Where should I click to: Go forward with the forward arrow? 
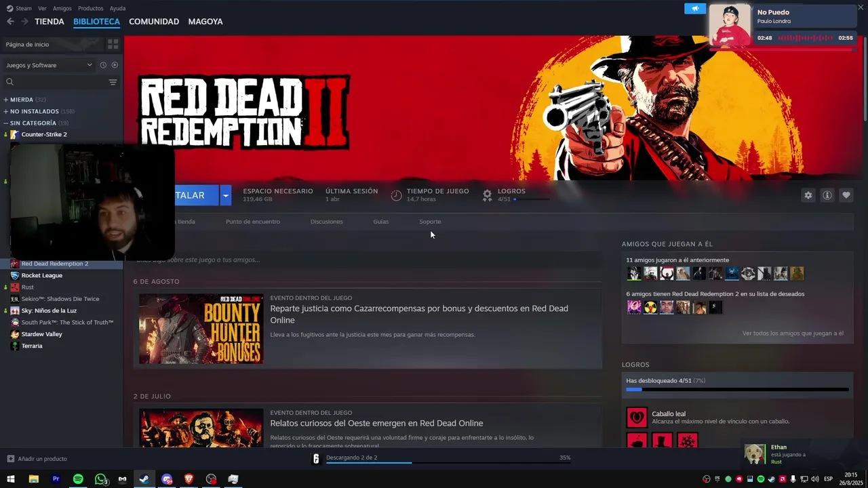(24, 22)
